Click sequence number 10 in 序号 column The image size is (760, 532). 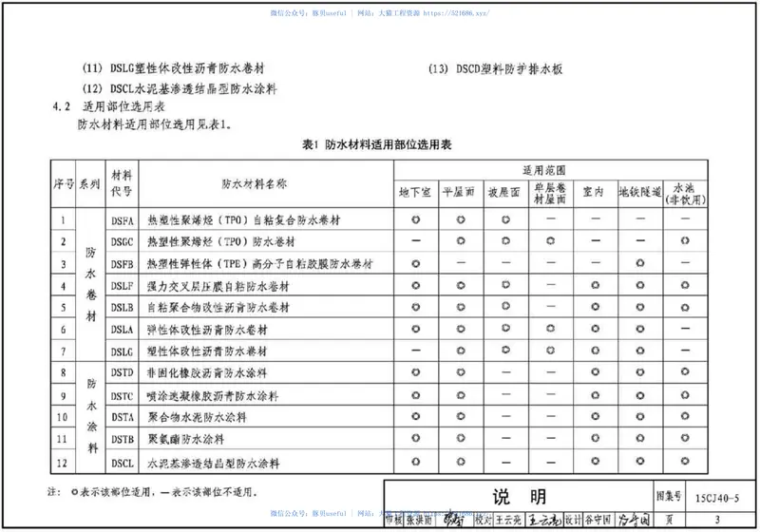(x=62, y=417)
